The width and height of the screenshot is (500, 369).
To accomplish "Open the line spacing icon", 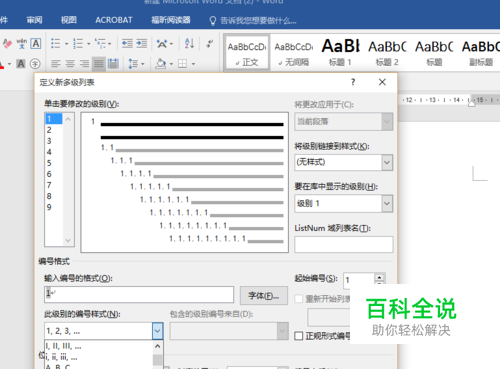I will [133, 64].
